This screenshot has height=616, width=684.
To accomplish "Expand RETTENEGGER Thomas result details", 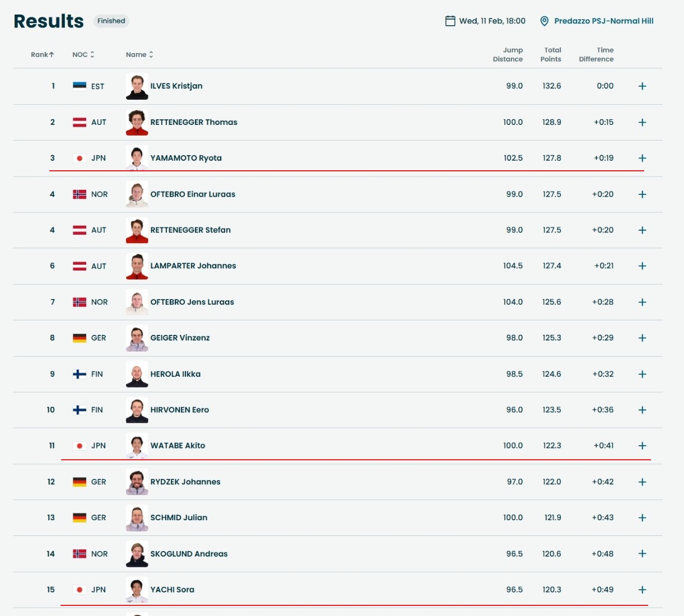I will [x=642, y=122].
